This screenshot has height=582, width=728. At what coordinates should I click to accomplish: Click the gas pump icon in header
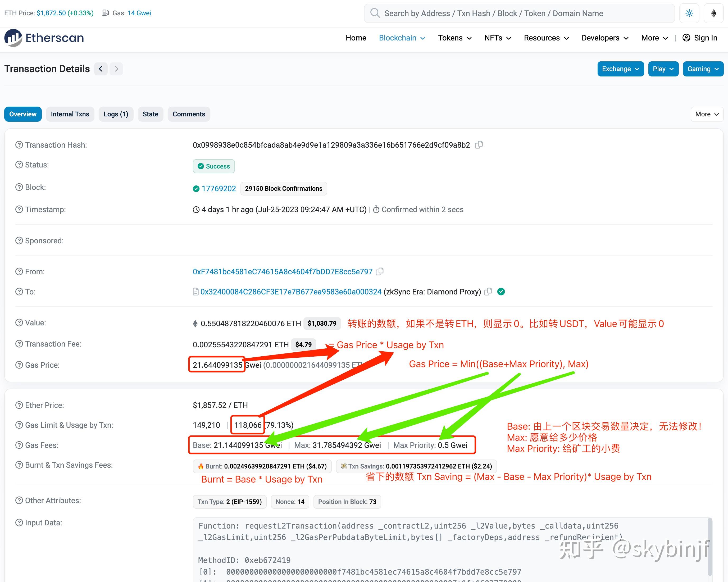(106, 13)
